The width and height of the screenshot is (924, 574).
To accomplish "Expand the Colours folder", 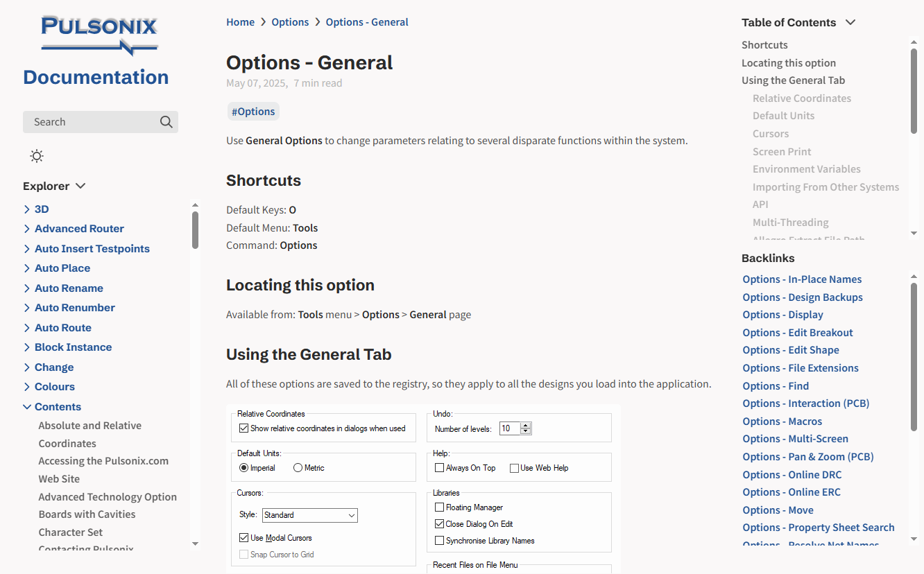I will tap(55, 387).
